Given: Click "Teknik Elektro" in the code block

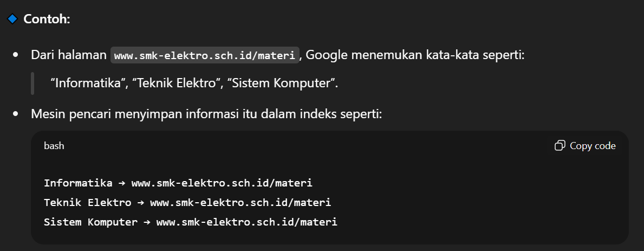Looking at the screenshot, I should [87, 203].
